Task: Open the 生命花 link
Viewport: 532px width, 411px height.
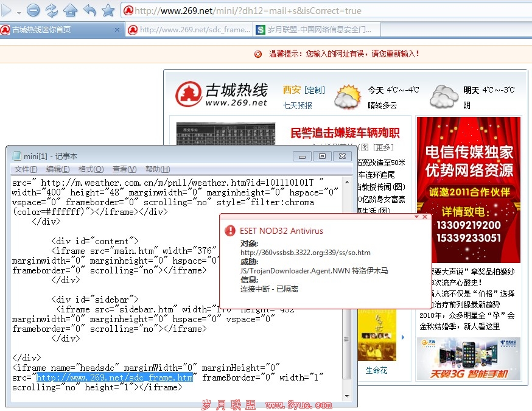Action: pyautogui.click(x=376, y=370)
